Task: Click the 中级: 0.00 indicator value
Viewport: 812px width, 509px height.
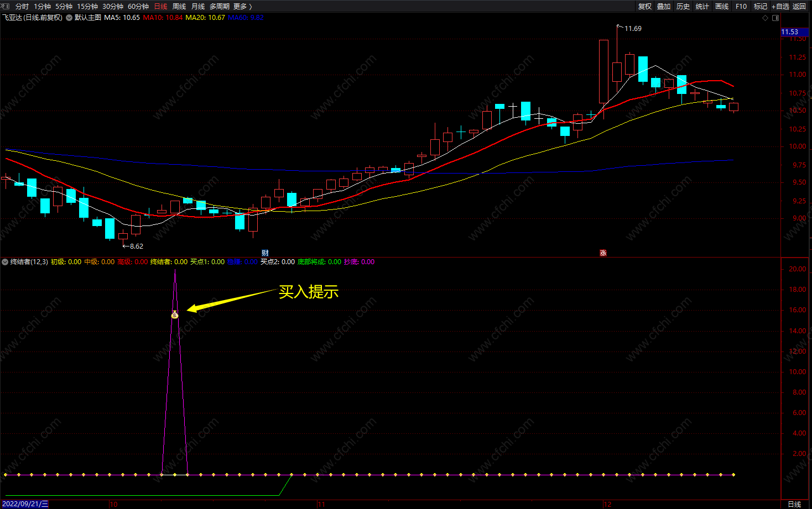Action: (100, 262)
